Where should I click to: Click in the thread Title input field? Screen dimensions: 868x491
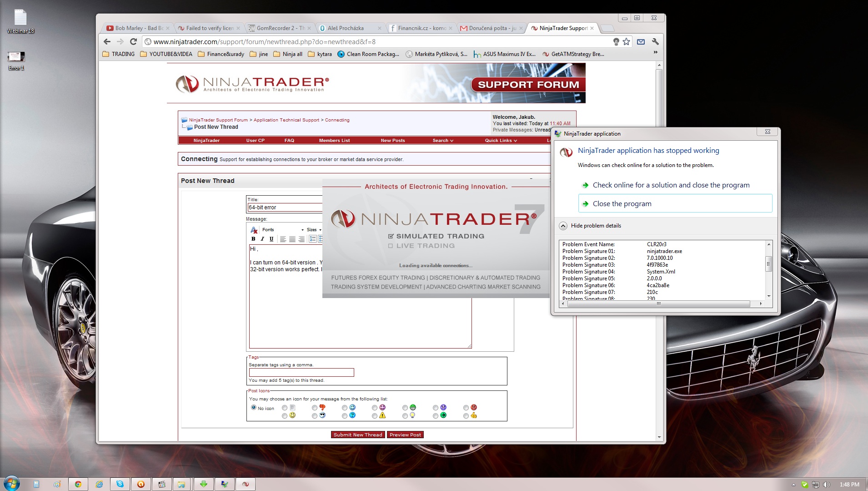285,208
